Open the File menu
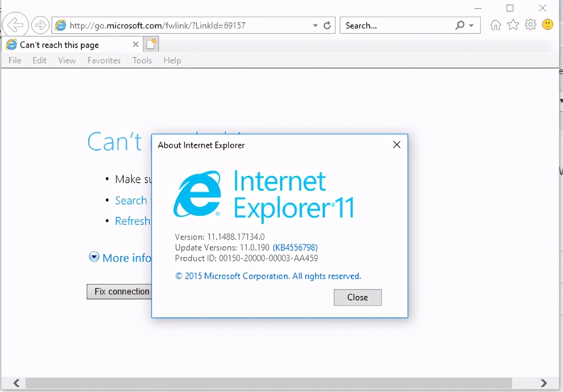This screenshot has height=392, width=563. [x=15, y=60]
